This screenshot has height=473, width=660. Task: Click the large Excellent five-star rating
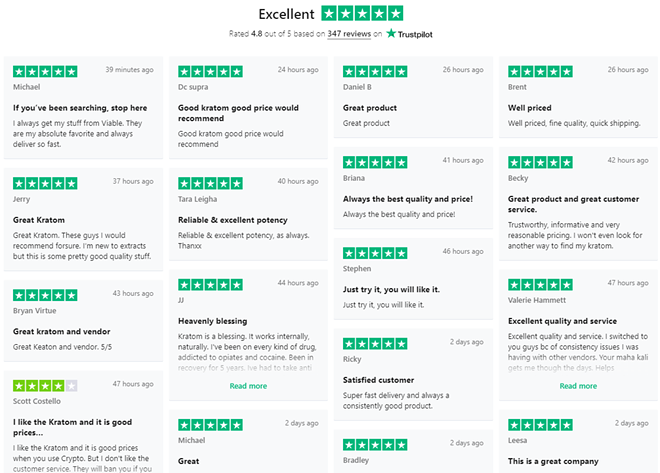pos(362,13)
